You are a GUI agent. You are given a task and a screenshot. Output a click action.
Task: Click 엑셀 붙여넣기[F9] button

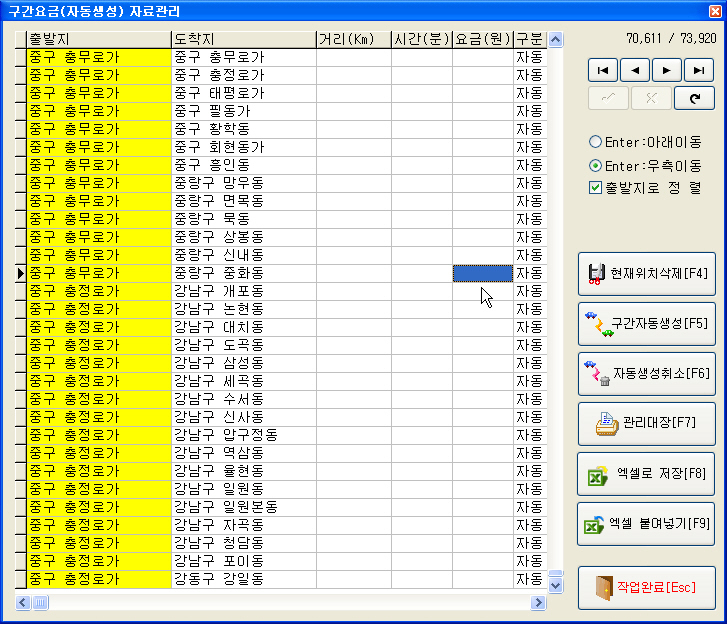(646, 524)
